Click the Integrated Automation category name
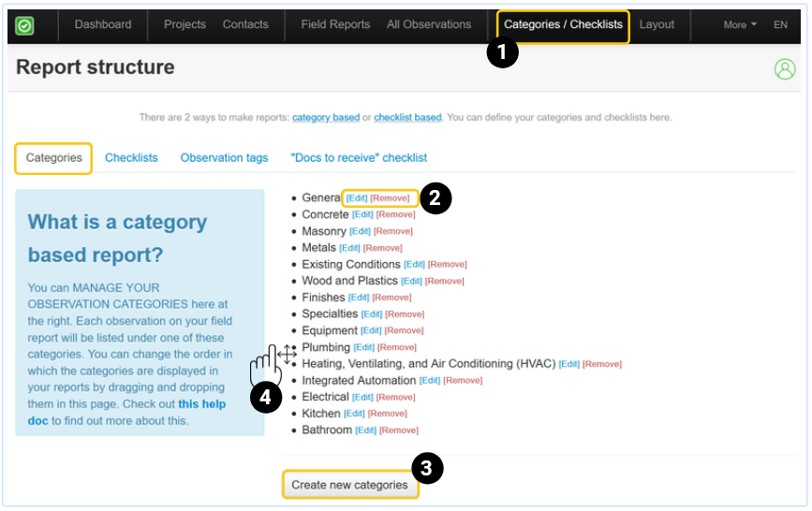The height and width of the screenshot is (511, 812). [359, 381]
